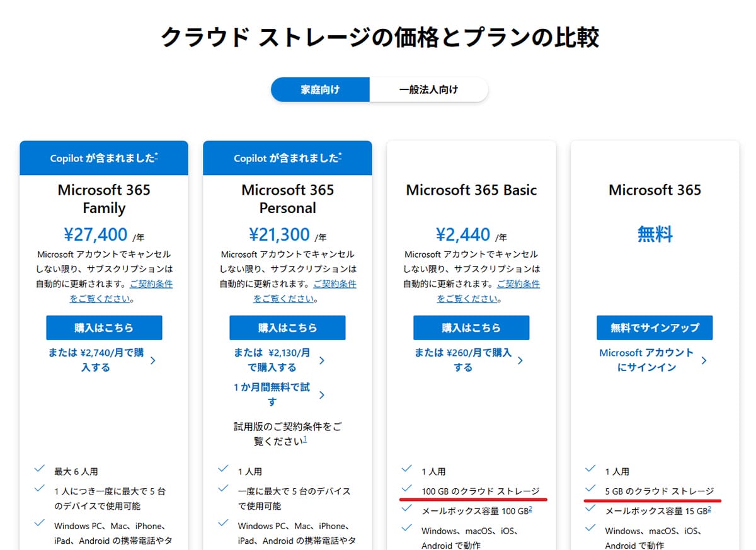The height and width of the screenshot is (550, 756).
Task: Switch to the 一般法人向け tab
Action: tap(428, 89)
